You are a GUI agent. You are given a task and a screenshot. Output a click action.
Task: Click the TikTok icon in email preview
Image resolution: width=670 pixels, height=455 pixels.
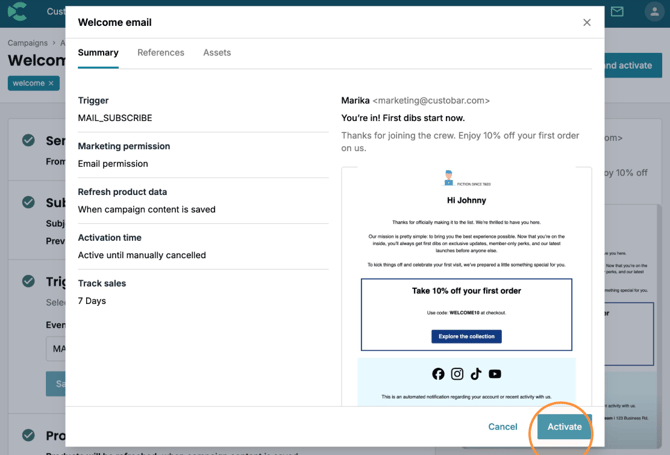476,374
